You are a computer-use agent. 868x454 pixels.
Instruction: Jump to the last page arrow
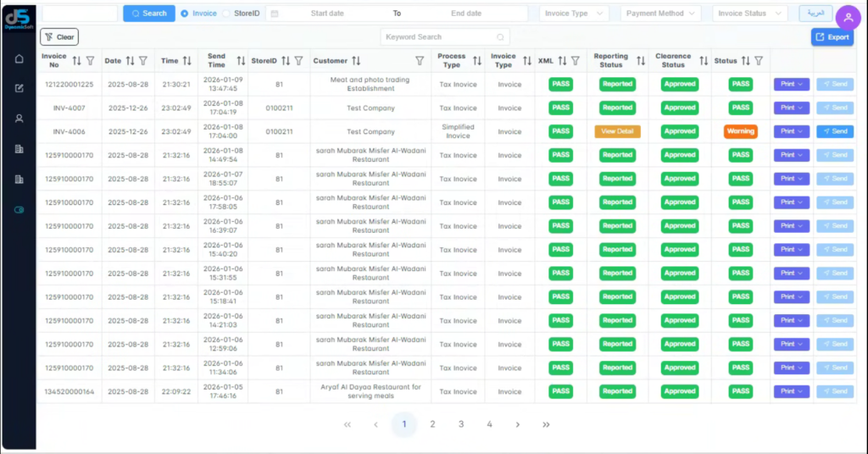(x=546, y=424)
